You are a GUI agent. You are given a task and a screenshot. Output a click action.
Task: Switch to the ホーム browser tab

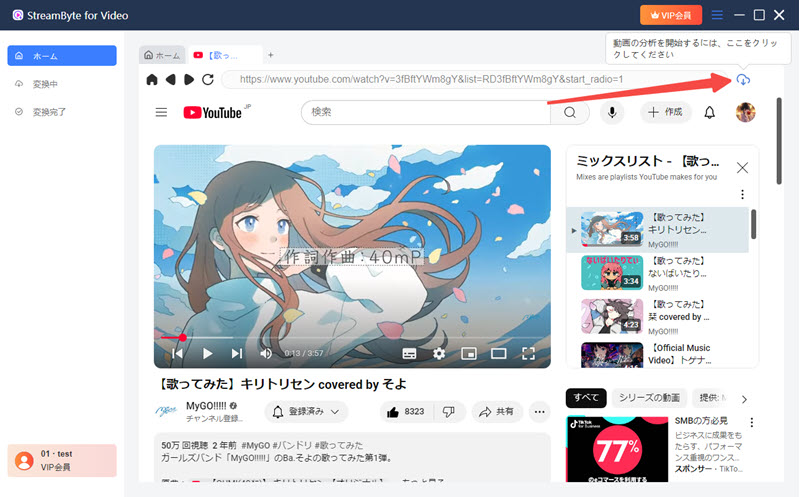click(162, 55)
